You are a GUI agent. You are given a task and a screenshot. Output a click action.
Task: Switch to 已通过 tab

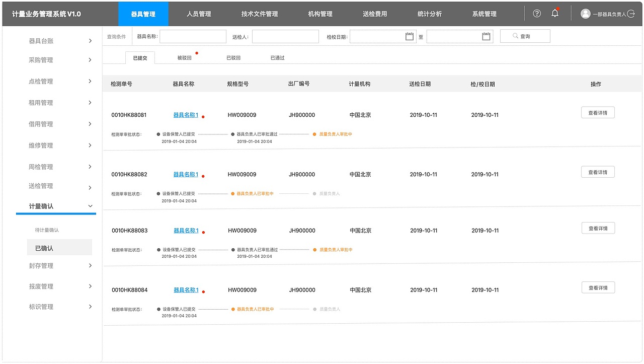click(277, 58)
